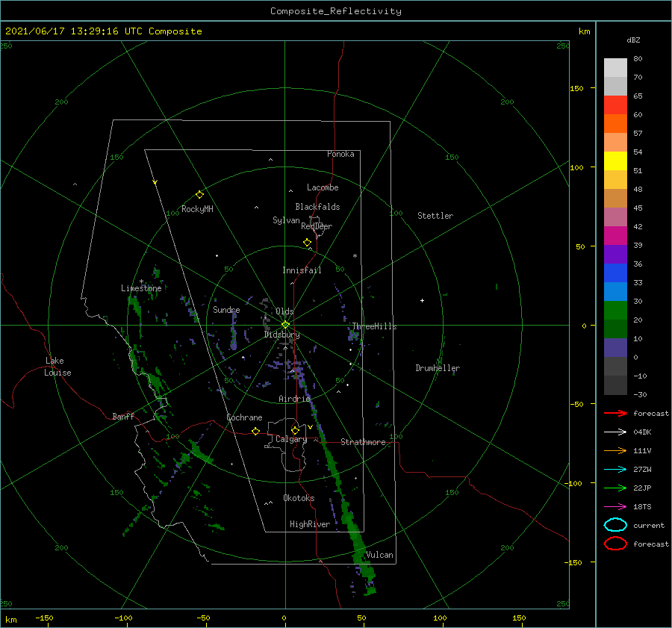Screen dimensions: 672x628
Task: Click the dBZ legend heading
Action: [x=633, y=40]
